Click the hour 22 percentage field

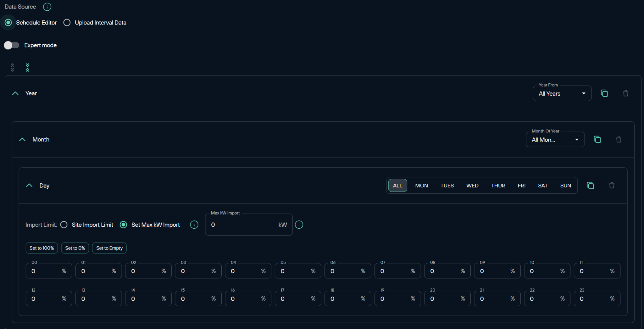(x=547, y=298)
